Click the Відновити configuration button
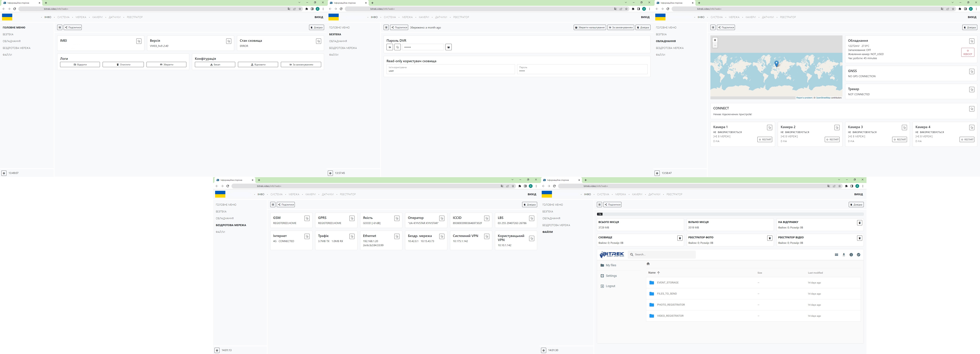 258,65
